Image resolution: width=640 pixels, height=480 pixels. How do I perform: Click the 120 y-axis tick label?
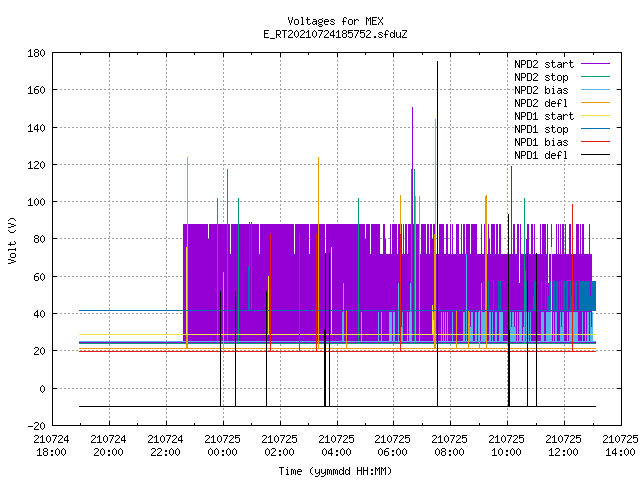[36, 165]
